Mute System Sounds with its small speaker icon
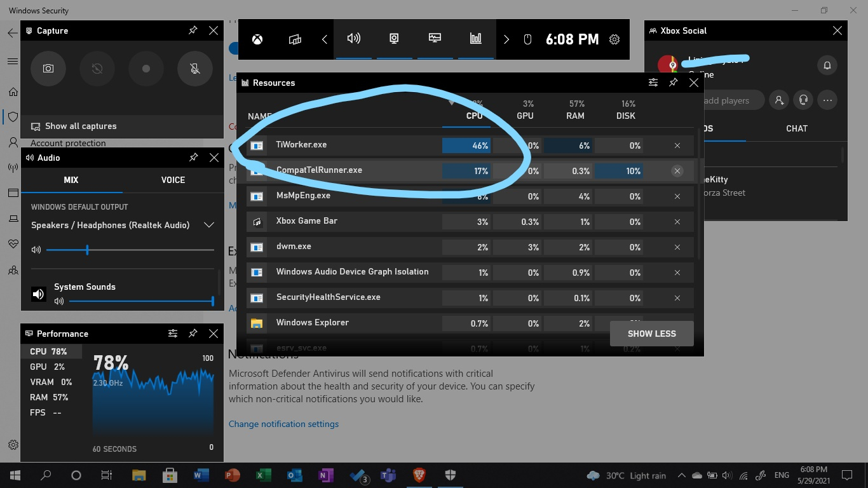The height and width of the screenshot is (488, 868). click(x=59, y=301)
